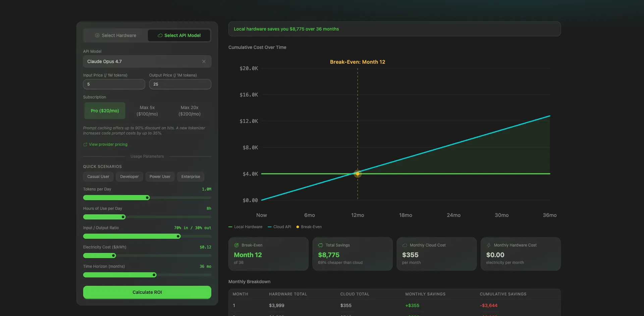The height and width of the screenshot is (316, 644).
Task: Click the lightning icon on Monthly Hardware Cost card
Action: pos(489,245)
